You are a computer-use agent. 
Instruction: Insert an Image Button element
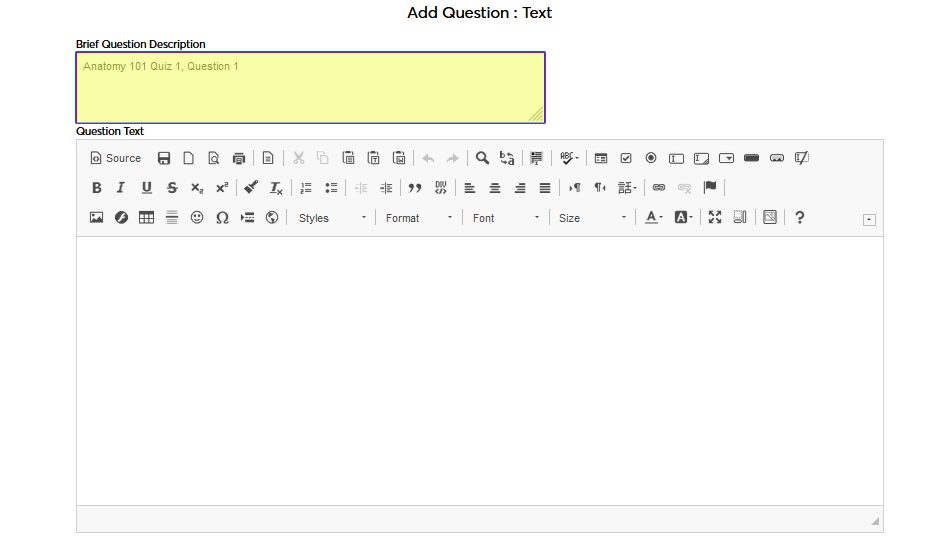(x=777, y=158)
